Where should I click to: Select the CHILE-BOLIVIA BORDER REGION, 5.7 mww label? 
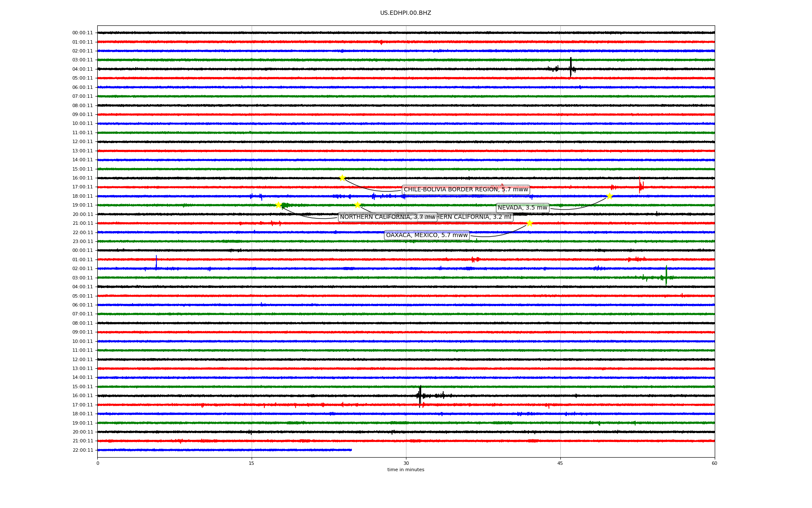tap(466, 190)
